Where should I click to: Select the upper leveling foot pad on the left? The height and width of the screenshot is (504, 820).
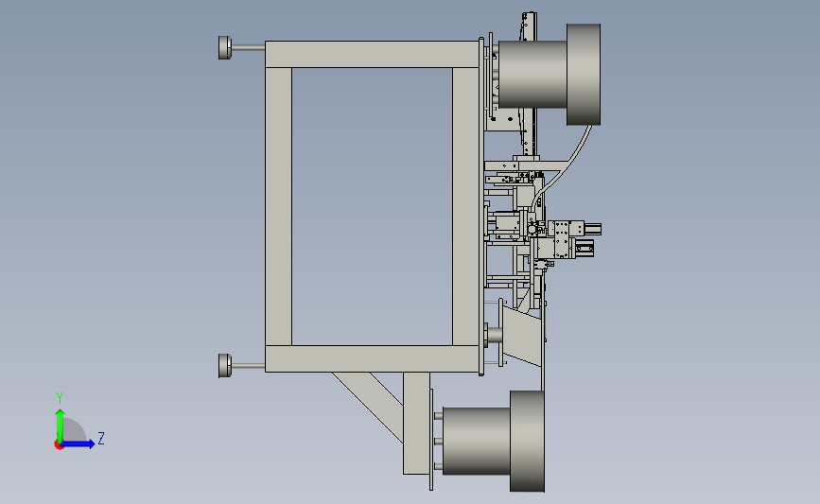(225, 47)
